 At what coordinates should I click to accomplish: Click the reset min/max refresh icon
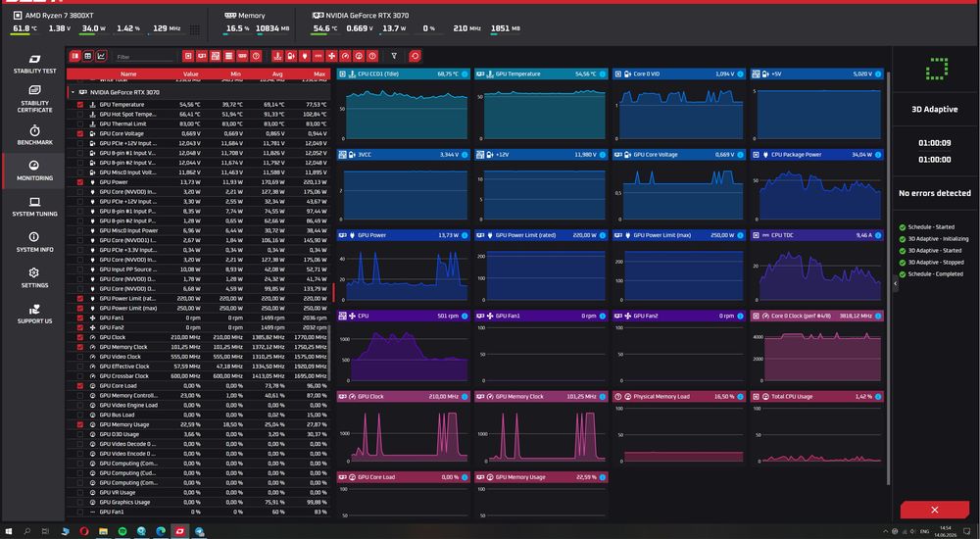point(415,56)
